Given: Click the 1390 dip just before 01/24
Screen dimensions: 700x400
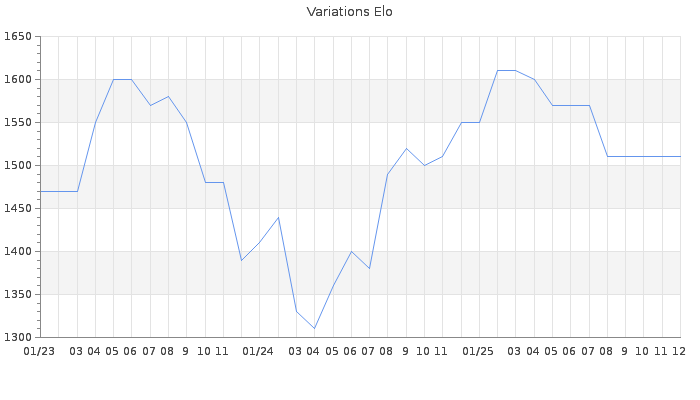Looking at the screenshot, I should [241, 260].
